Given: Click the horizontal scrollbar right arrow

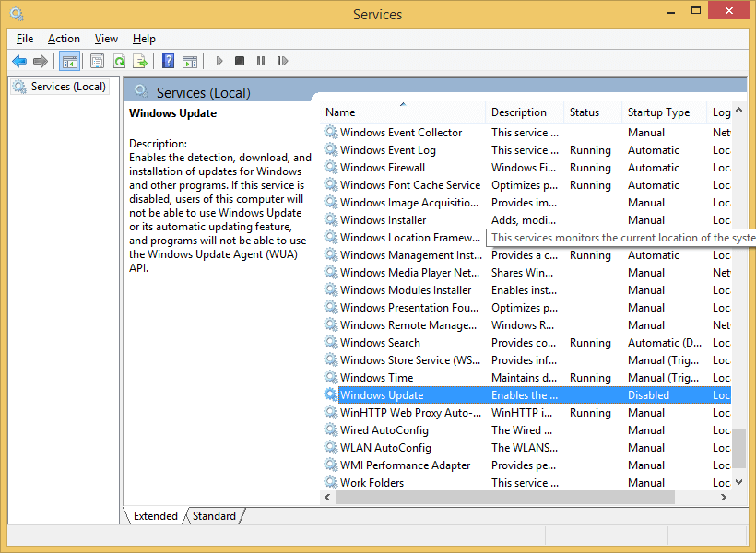Looking at the screenshot, I should tap(723, 497).
